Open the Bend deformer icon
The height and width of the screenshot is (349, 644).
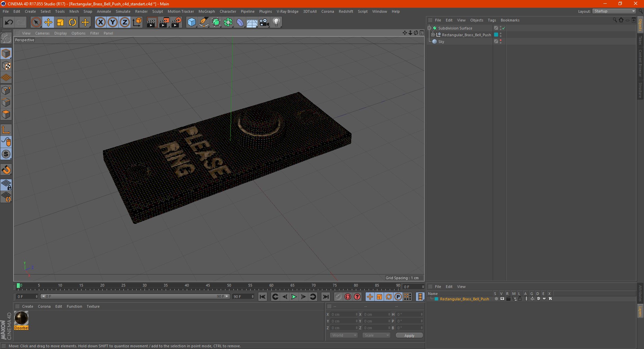coord(240,22)
